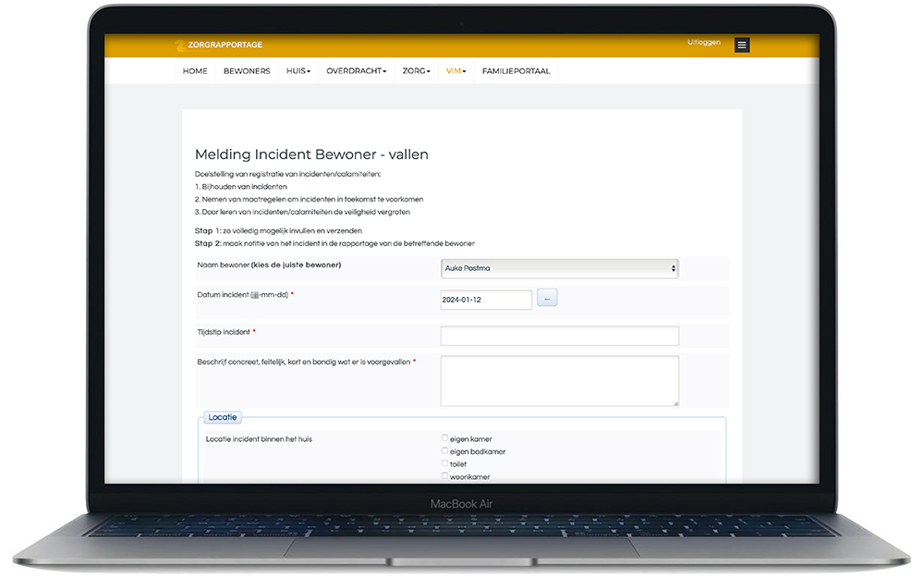
Task: Open the date picker with the ... button
Action: (547, 299)
